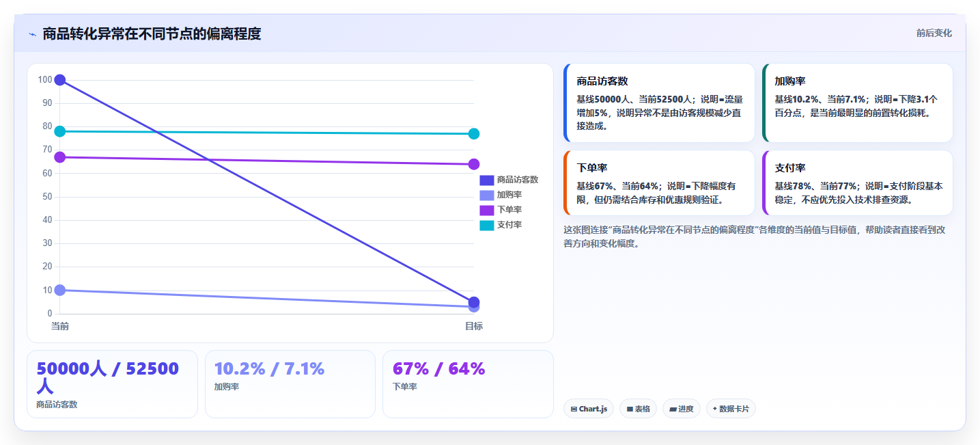This screenshot has width=980, height=445.
Task: Select the Chart.js tag chip
Action: pos(589,409)
